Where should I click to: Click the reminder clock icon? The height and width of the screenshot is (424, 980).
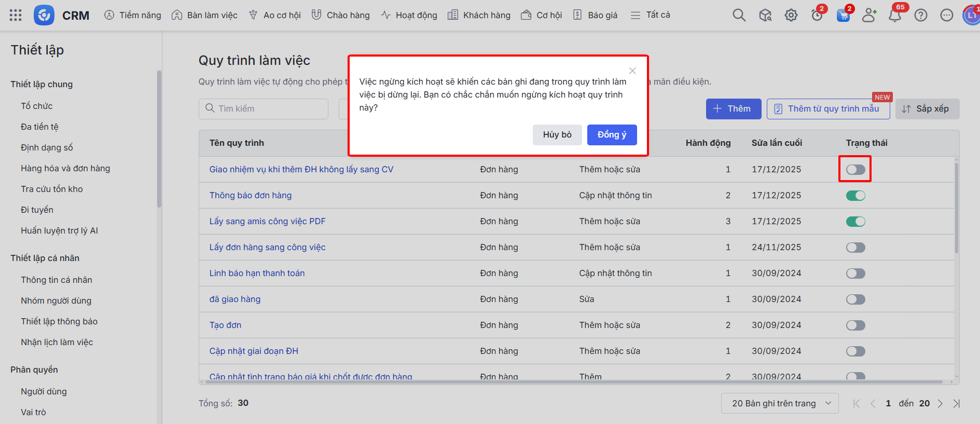click(x=817, y=15)
